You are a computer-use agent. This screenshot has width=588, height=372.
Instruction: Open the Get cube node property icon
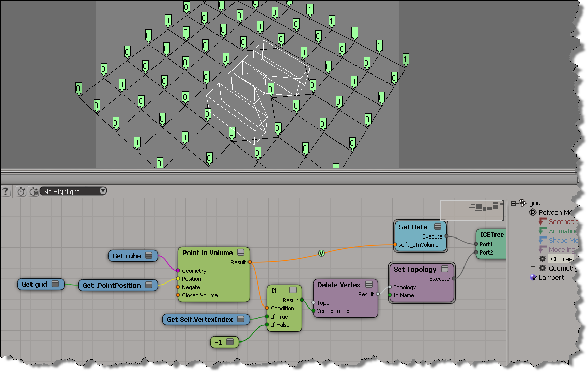point(149,256)
